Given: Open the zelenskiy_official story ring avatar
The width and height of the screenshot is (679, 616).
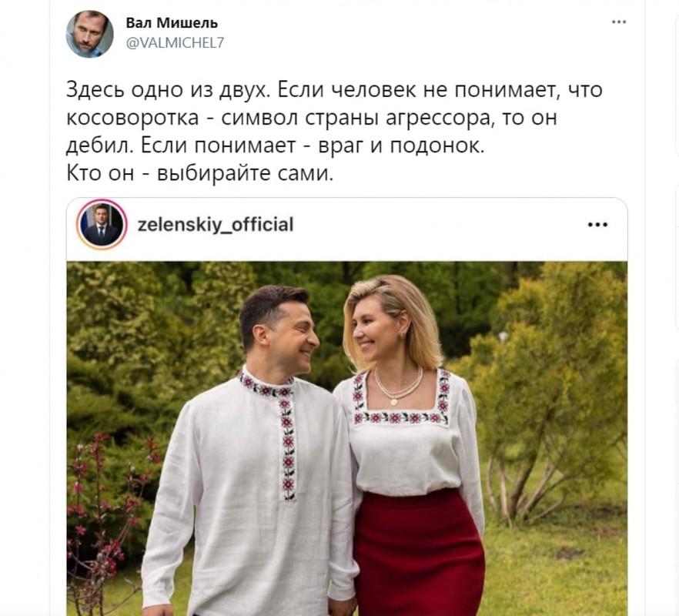Looking at the screenshot, I should (x=102, y=224).
